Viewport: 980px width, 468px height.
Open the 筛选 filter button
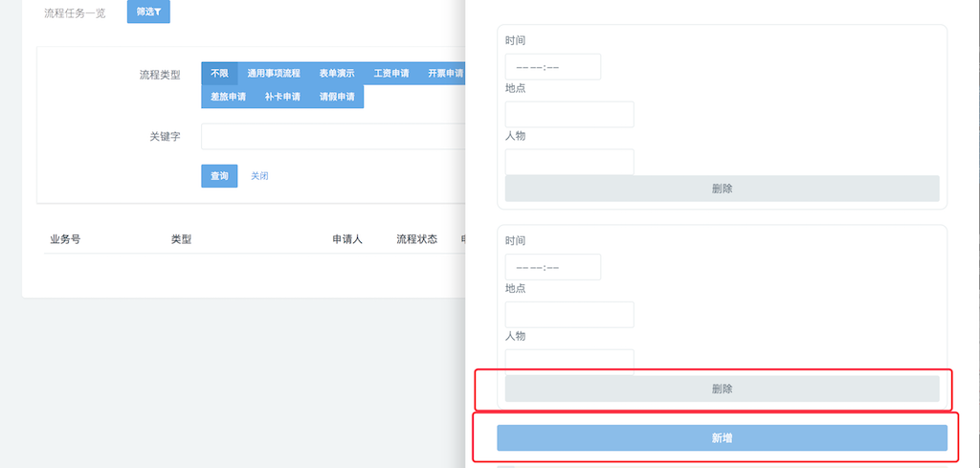148,11
